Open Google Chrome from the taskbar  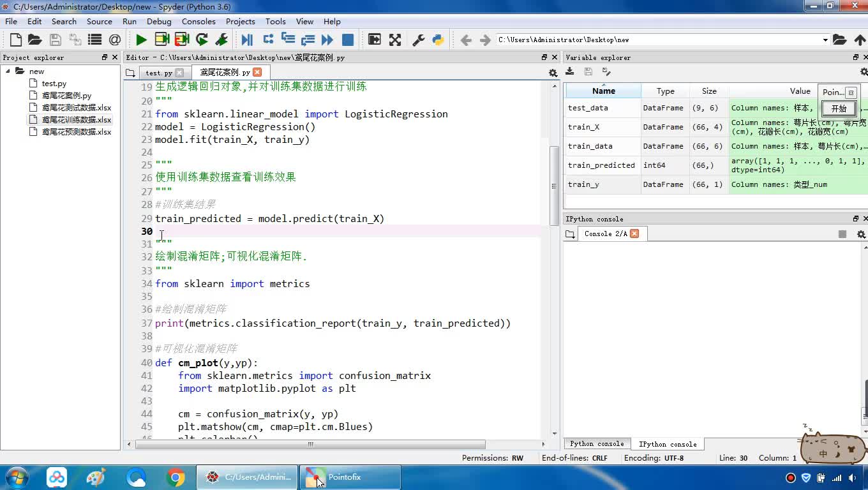point(176,477)
